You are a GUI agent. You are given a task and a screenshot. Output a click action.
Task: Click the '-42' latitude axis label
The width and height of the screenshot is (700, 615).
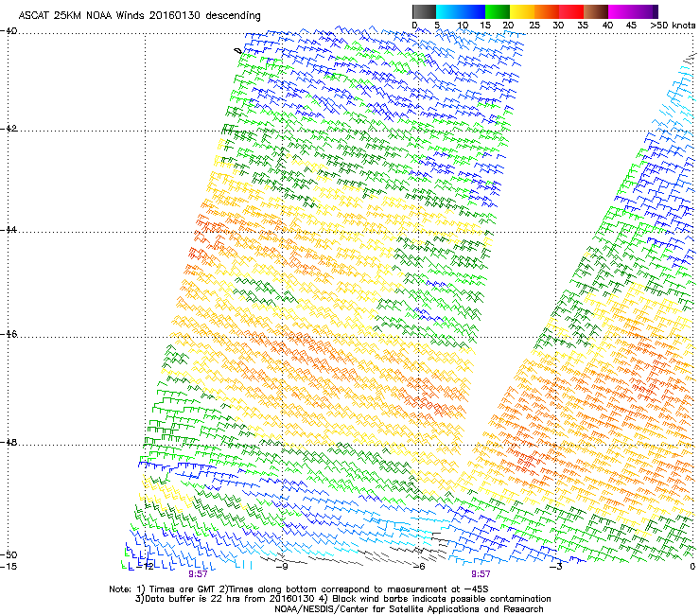tap(9, 128)
